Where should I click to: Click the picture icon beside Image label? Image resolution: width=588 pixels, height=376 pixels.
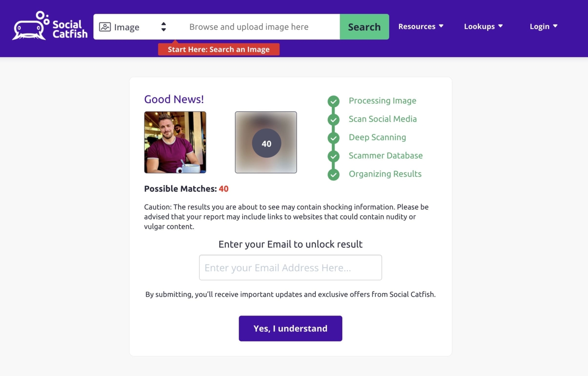coord(105,27)
